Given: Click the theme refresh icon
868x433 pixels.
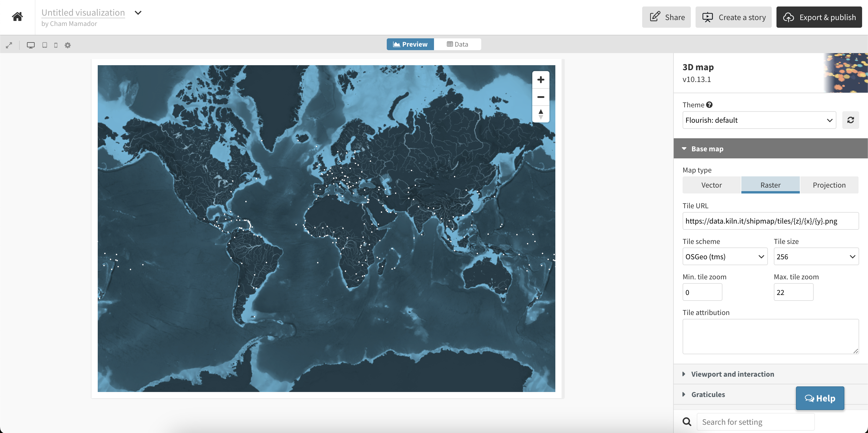Looking at the screenshot, I should tap(850, 120).
